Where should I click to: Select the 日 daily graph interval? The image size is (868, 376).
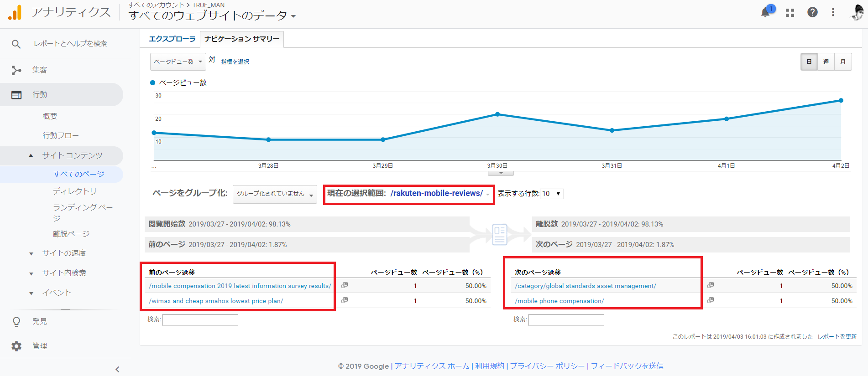click(x=809, y=62)
